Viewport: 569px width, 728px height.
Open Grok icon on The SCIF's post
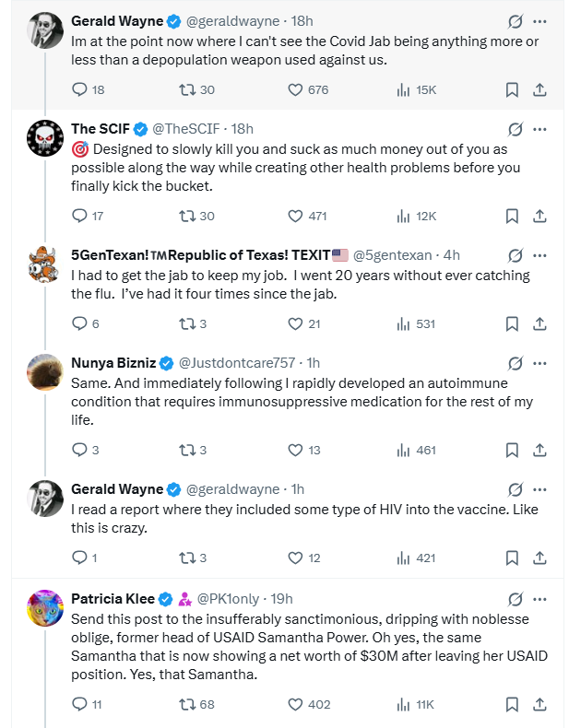pos(516,128)
